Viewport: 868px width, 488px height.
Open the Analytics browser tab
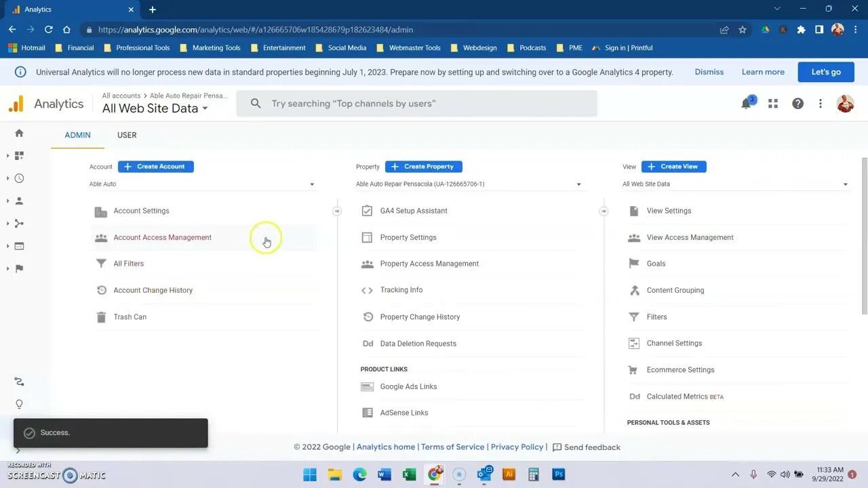(x=71, y=9)
